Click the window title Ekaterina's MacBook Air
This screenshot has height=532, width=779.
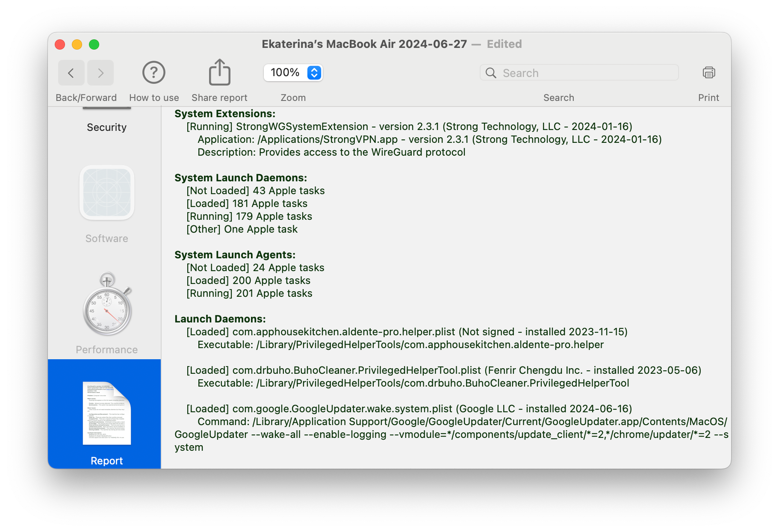pos(364,44)
